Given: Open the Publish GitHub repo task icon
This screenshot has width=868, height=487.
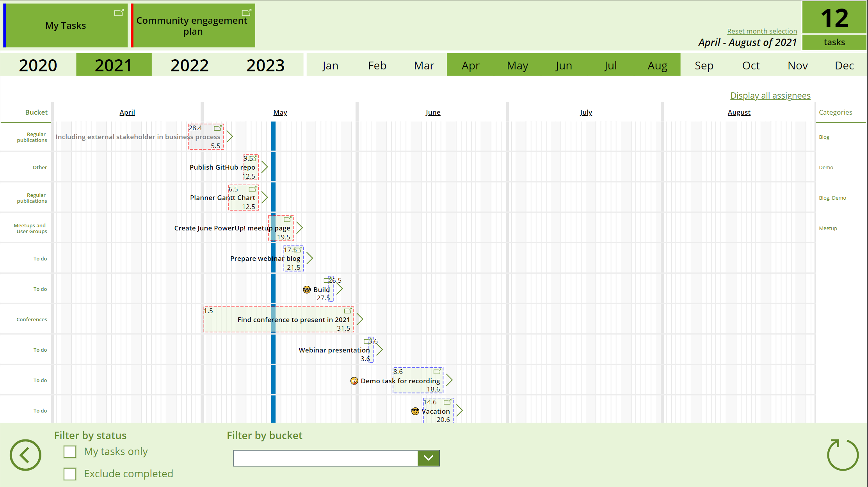Looking at the screenshot, I should (x=252, y=158).
